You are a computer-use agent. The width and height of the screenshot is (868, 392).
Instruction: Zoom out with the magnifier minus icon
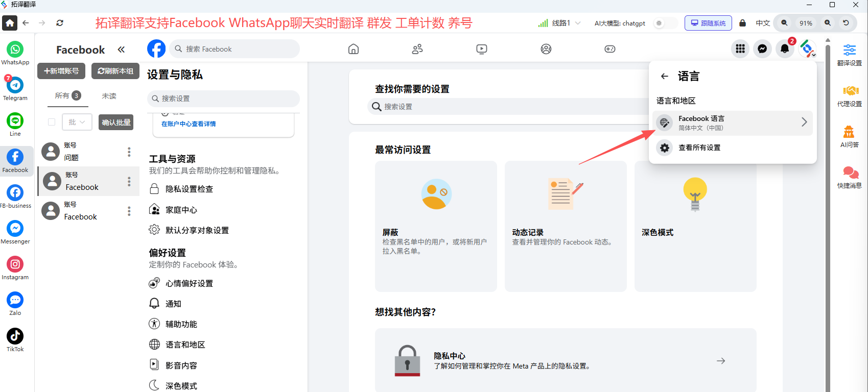[784, 23]
